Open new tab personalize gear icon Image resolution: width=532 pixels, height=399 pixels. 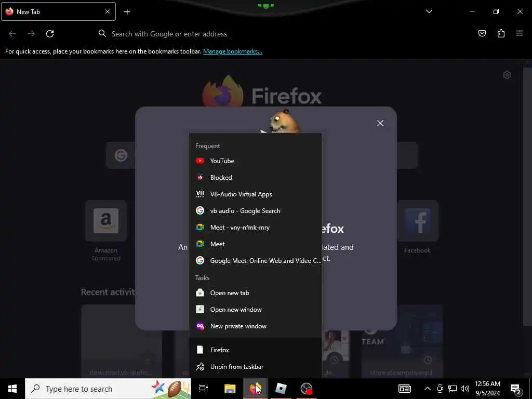pos(507,75)
